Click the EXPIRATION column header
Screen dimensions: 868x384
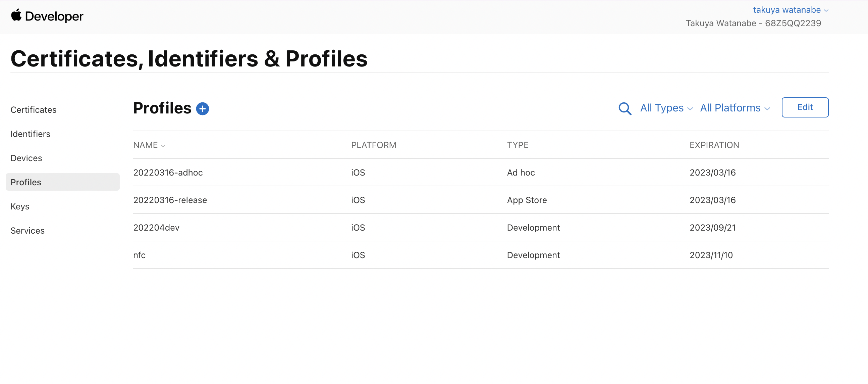pyautogui.click(x=714, y=145)
